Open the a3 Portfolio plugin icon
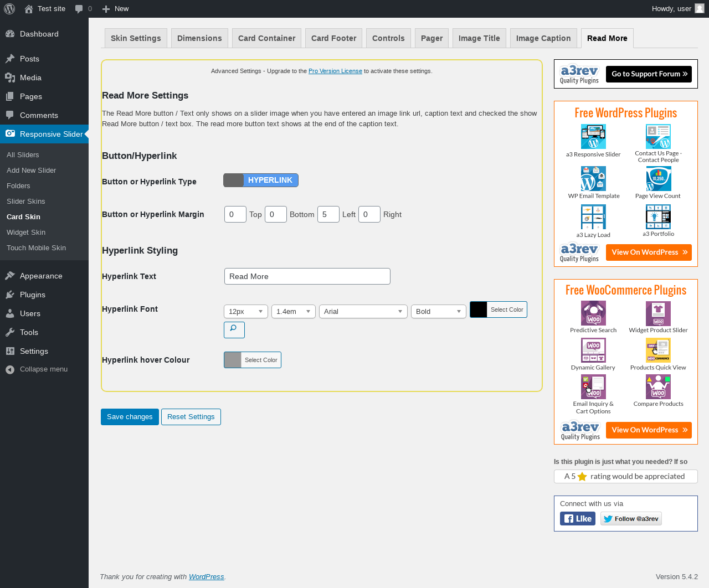The width and height of the screenshot is (709, 588). (658, 217)
